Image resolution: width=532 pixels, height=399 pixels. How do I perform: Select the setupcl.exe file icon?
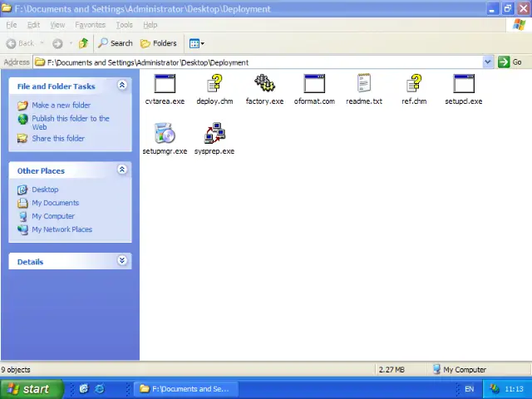pos(464,83)
